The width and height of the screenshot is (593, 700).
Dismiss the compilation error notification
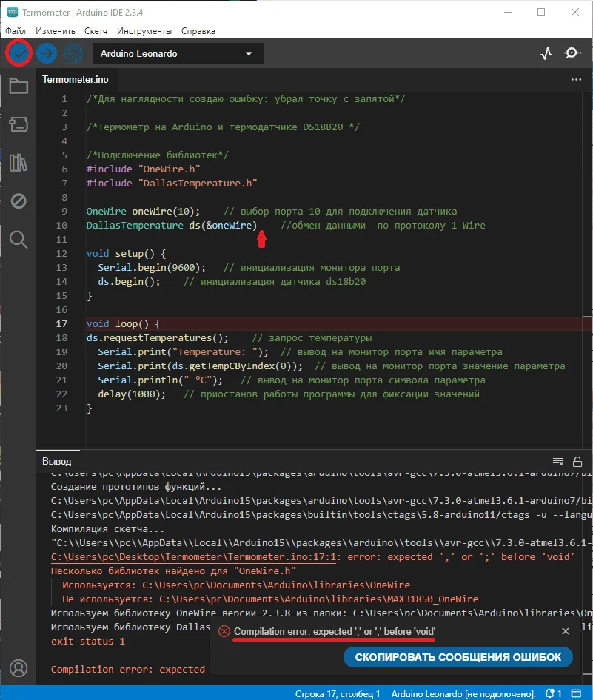566,631
